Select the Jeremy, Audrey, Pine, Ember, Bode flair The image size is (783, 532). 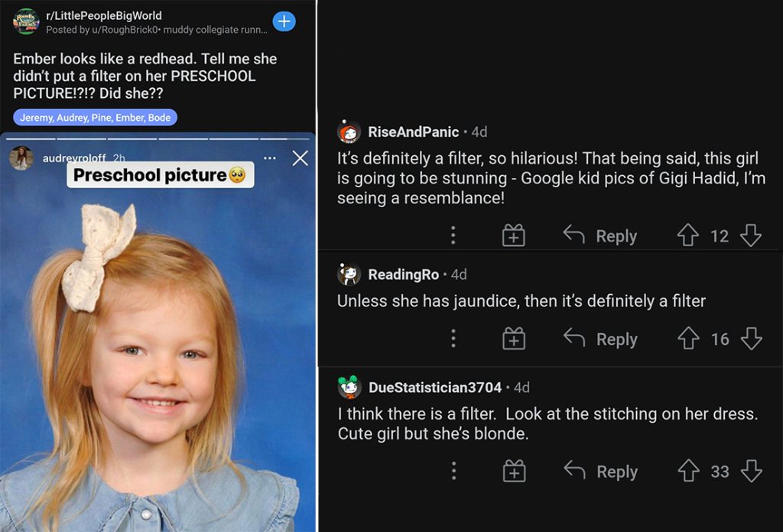click(95, 118)
